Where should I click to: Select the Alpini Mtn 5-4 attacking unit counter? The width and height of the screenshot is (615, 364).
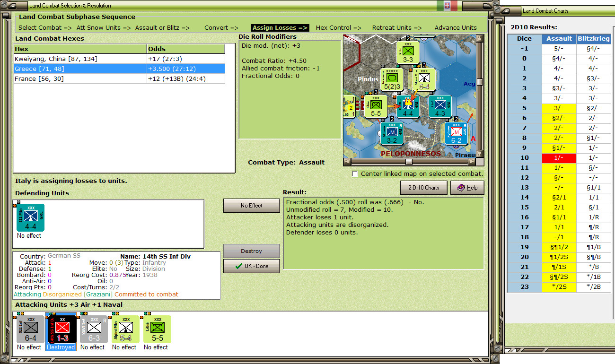click(125, 329)
